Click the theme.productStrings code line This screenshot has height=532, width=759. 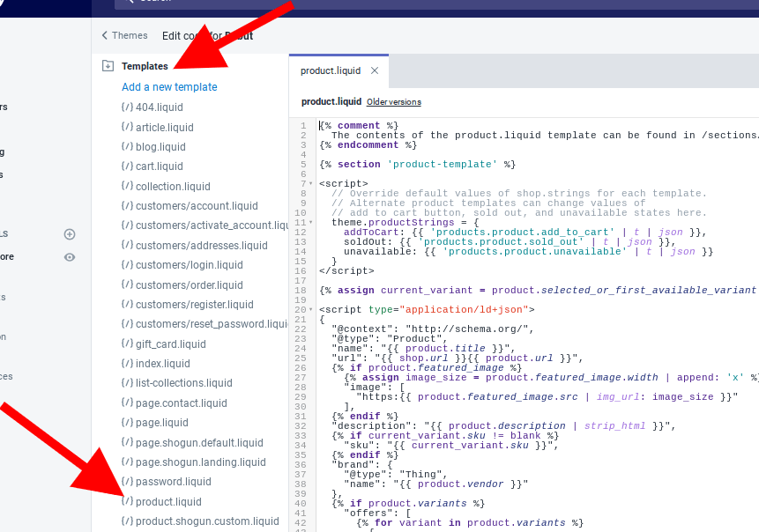pyautogui.click(x=406, y=223)
